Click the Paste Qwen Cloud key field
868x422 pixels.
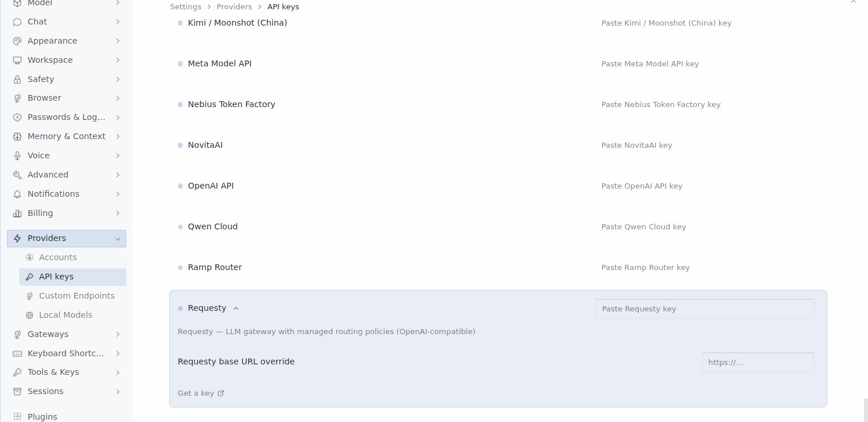tap(705, 227)
